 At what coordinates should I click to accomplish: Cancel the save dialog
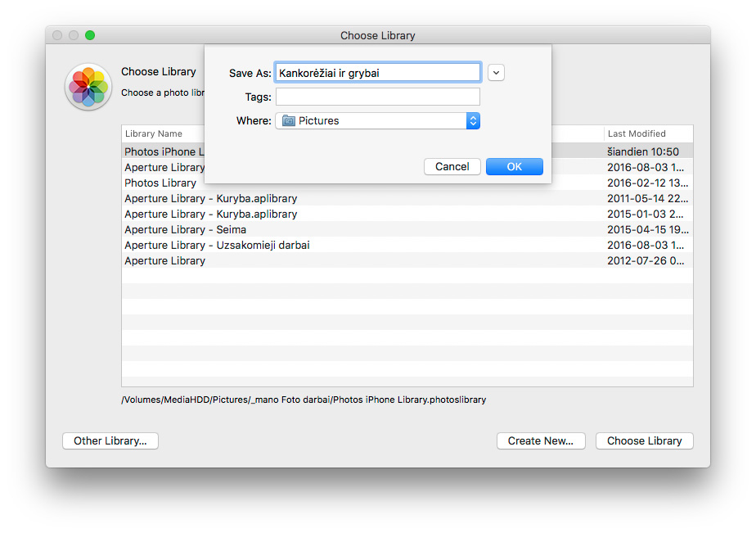(452, 166)
